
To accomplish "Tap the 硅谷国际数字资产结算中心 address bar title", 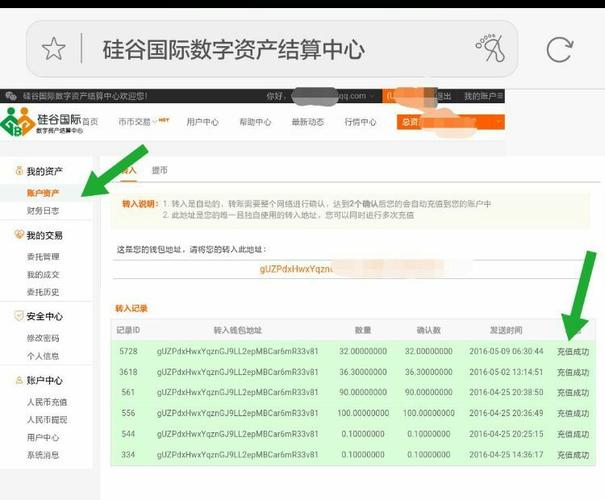I will [x=233, y=49].
